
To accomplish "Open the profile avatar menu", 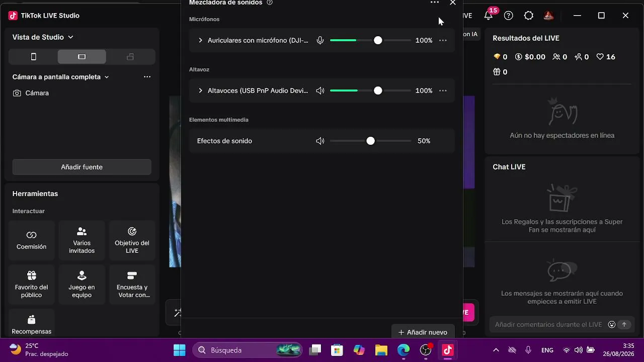I will pyautogui.click(x=549, y=16).
